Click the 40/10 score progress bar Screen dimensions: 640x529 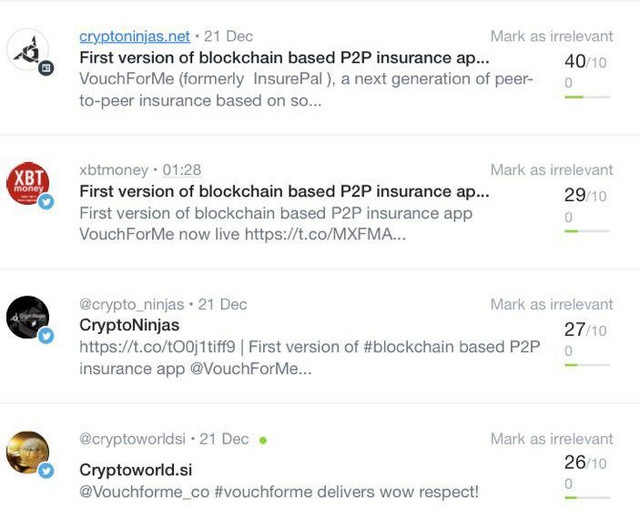[x=587, y=97]
